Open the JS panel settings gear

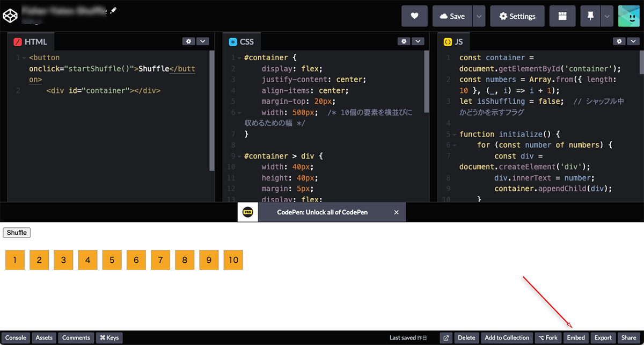click(619, 41)
